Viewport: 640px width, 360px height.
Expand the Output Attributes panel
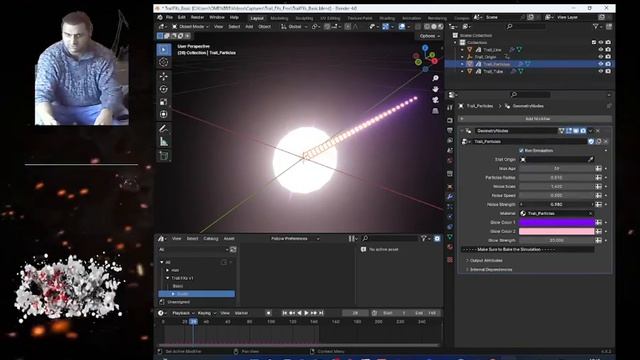tap(486, 260)
